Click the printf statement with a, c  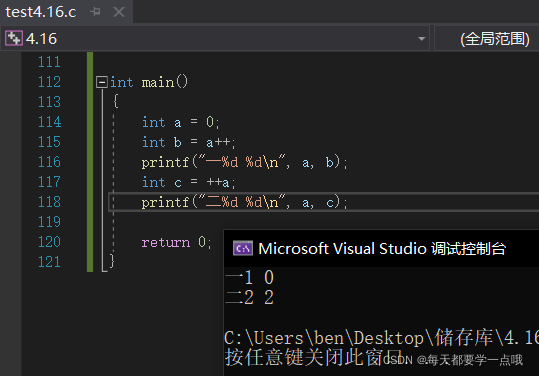[244, 202]
